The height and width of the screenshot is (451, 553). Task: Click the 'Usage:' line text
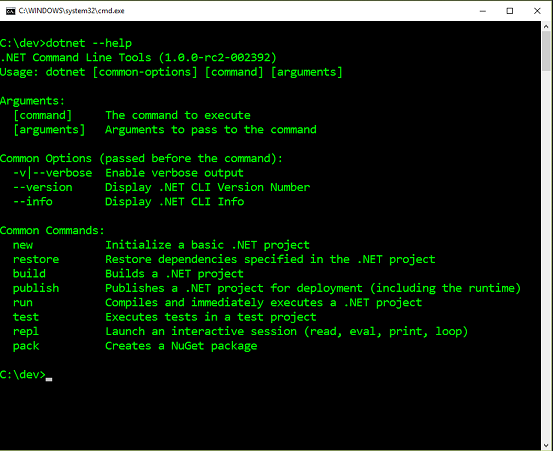(171, 72)
